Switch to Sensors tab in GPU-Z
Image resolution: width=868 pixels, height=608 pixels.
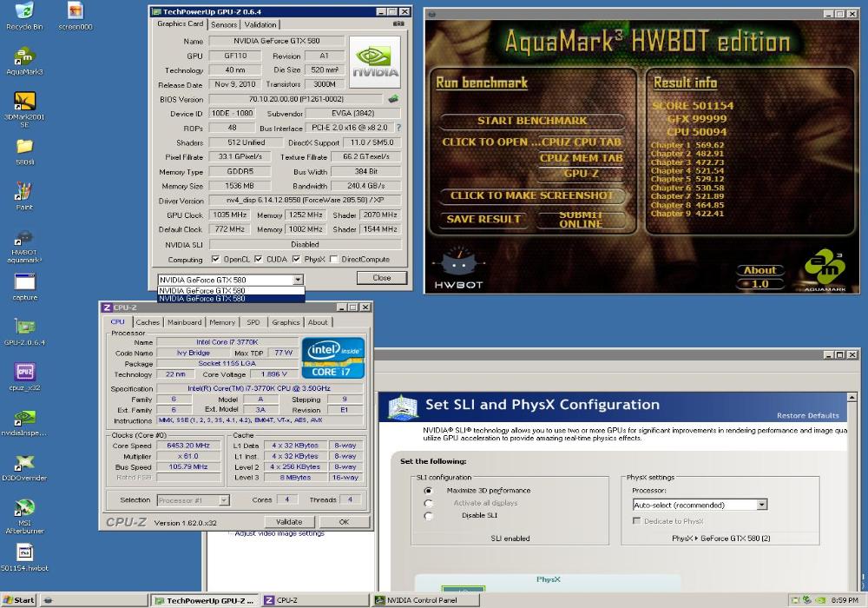(224, 24)
